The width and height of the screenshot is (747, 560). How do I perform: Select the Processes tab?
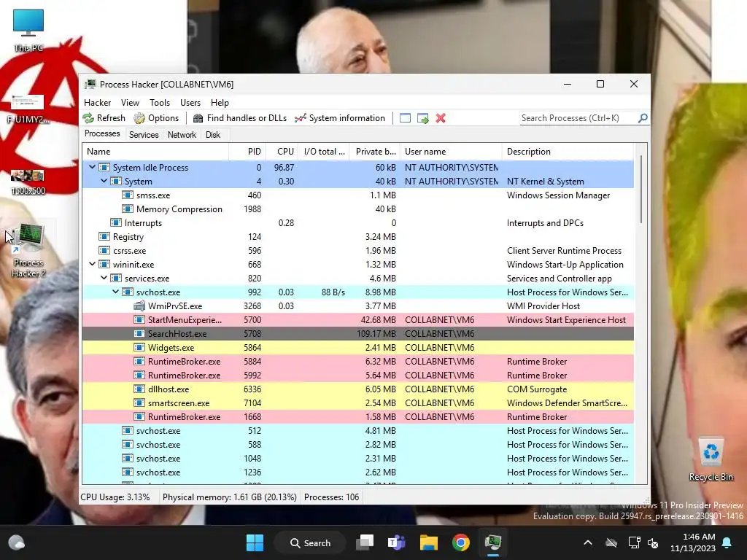pos(102,134)
